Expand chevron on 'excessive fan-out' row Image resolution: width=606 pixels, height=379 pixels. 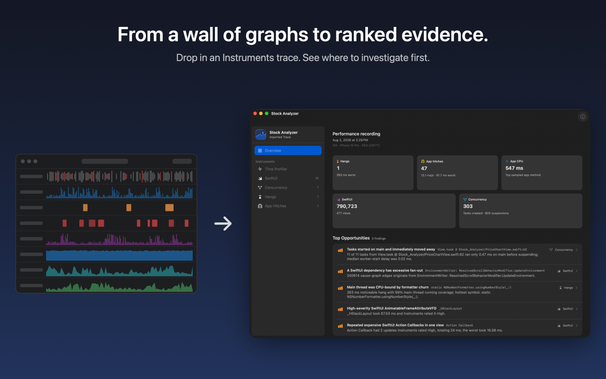coord(577,271)
